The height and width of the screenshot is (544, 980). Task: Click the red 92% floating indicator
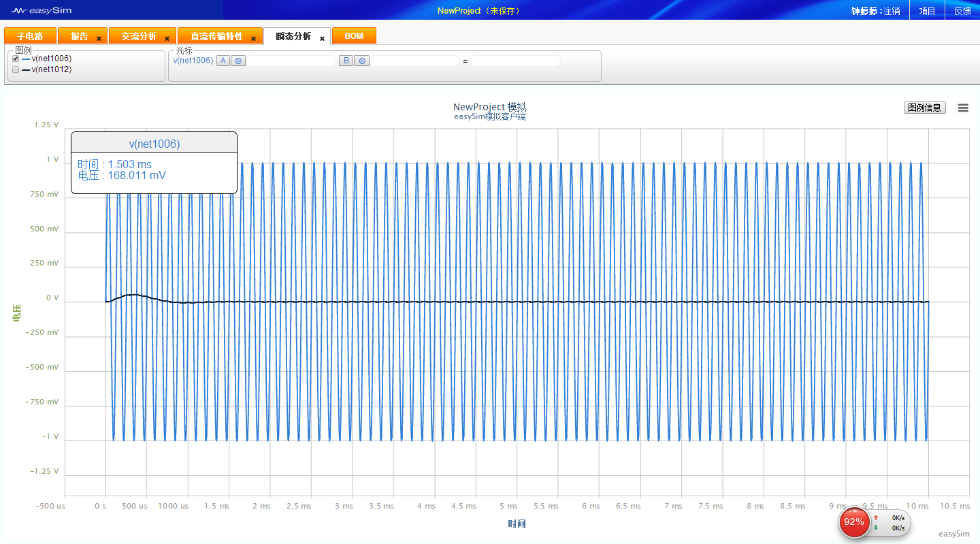(853, 522)
